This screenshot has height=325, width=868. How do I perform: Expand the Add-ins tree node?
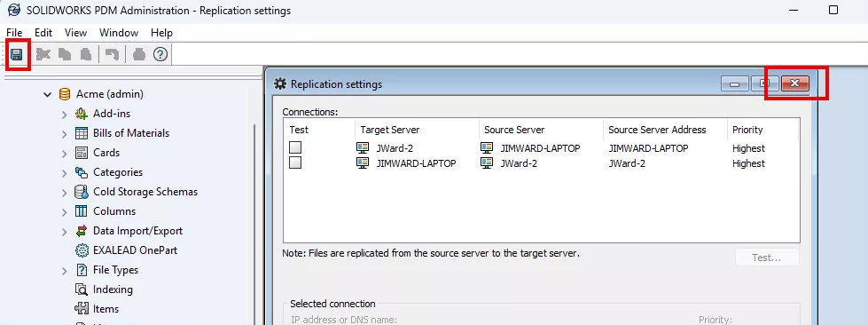point(64,115)
